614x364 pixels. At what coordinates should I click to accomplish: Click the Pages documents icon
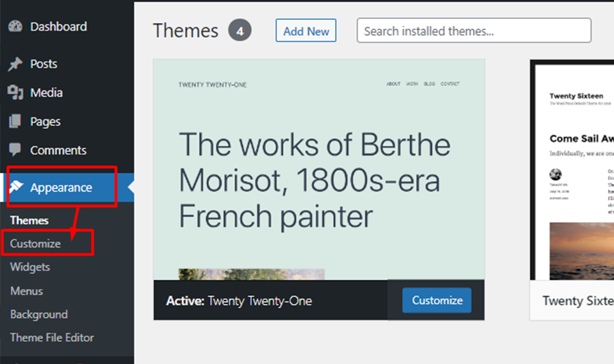(x=15, y=121)
